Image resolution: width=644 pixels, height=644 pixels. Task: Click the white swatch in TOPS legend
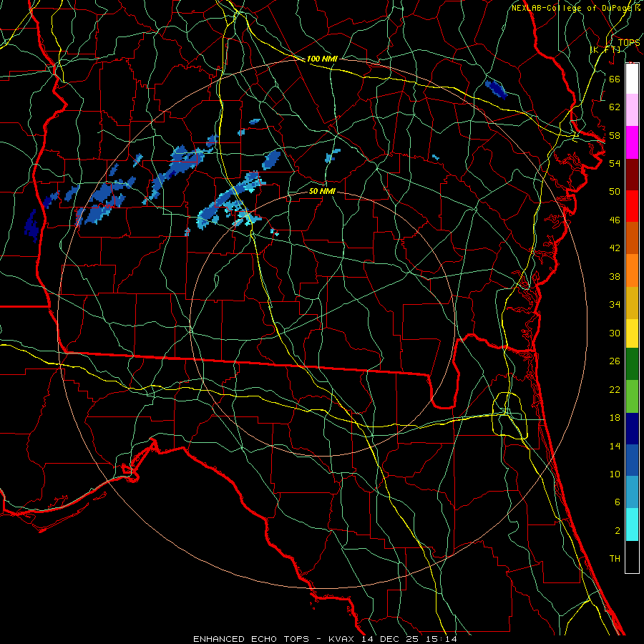tap(632, 79)
